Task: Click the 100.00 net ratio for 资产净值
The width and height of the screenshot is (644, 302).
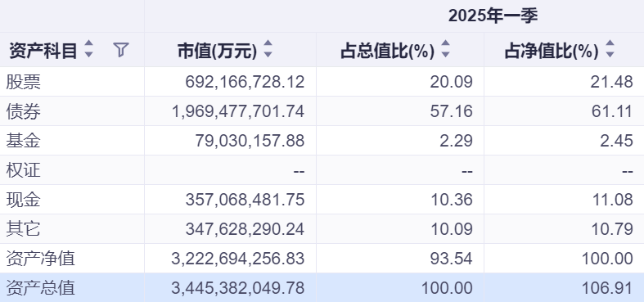Action: point(607,259)
